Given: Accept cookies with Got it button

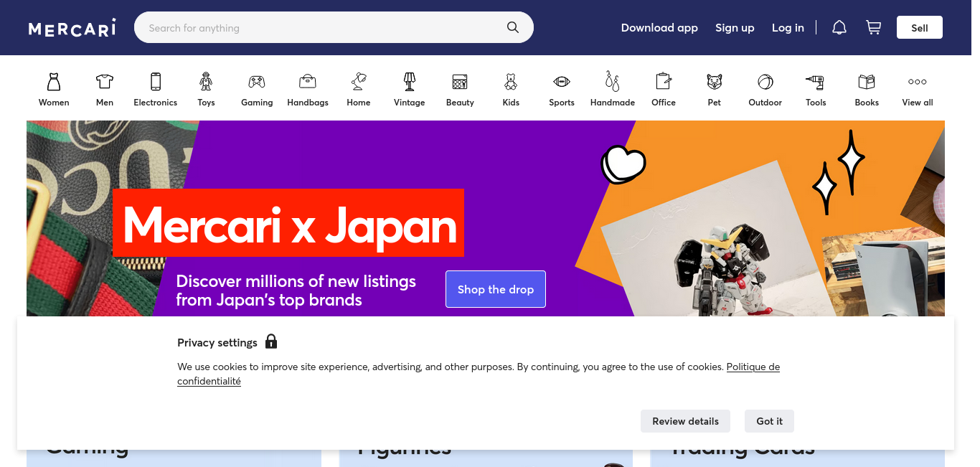Looking at the screenshot, I should [769, 421].
